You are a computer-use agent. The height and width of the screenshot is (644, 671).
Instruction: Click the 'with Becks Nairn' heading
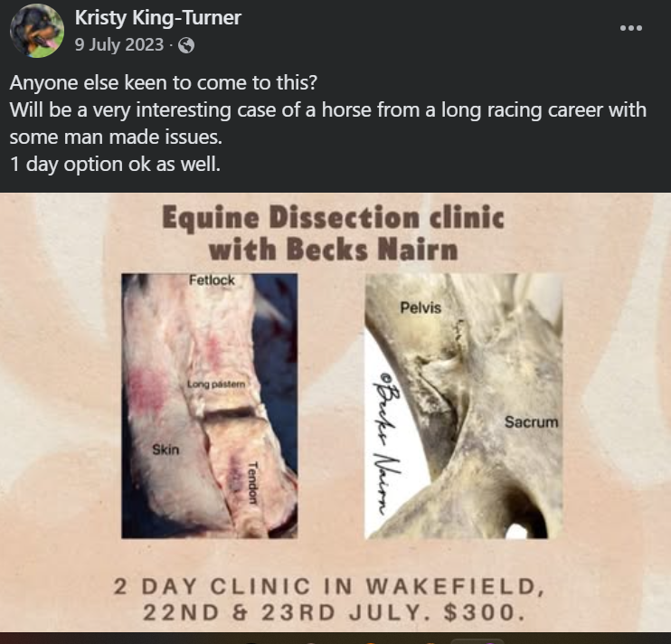(334, 250)
